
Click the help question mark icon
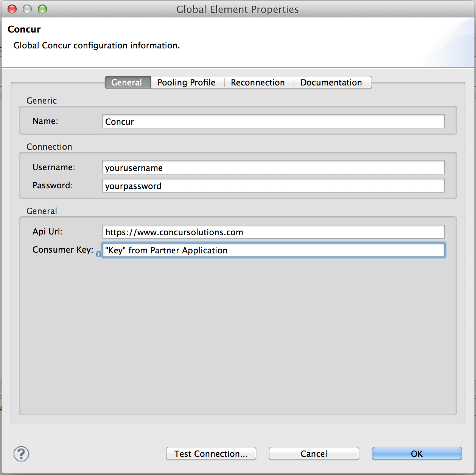point(21,454)
